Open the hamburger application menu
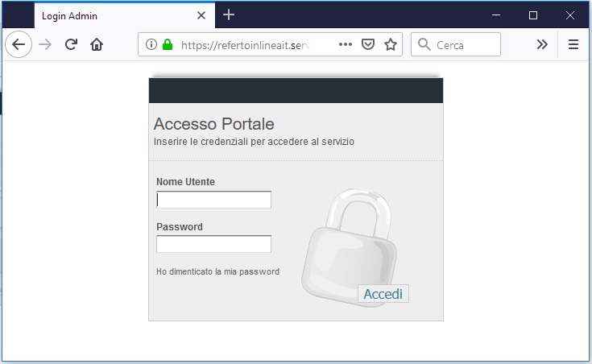This screenshot has height=364, width=592. [573, 44]
